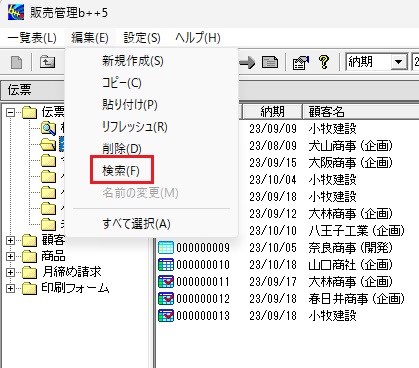The height and width of the screenshot is (368, 419).
Task: Open the 設定(S) menu
Action: click(142, 38)
